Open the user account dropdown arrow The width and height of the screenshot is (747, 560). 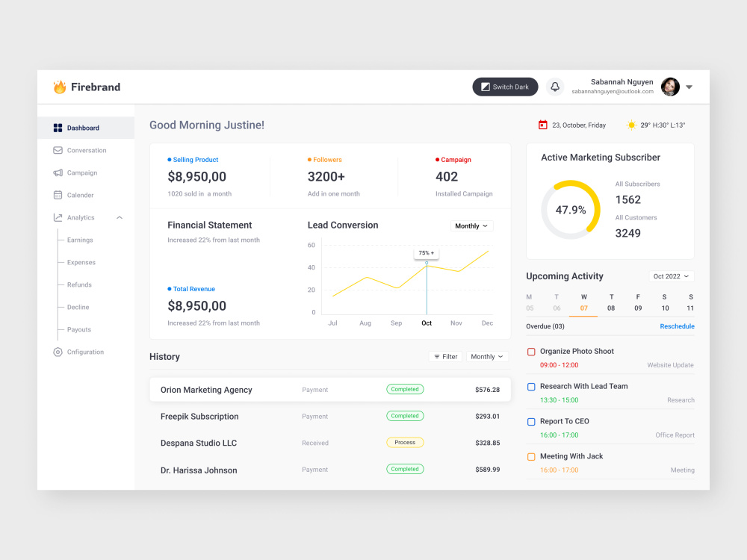coord(689,87)
